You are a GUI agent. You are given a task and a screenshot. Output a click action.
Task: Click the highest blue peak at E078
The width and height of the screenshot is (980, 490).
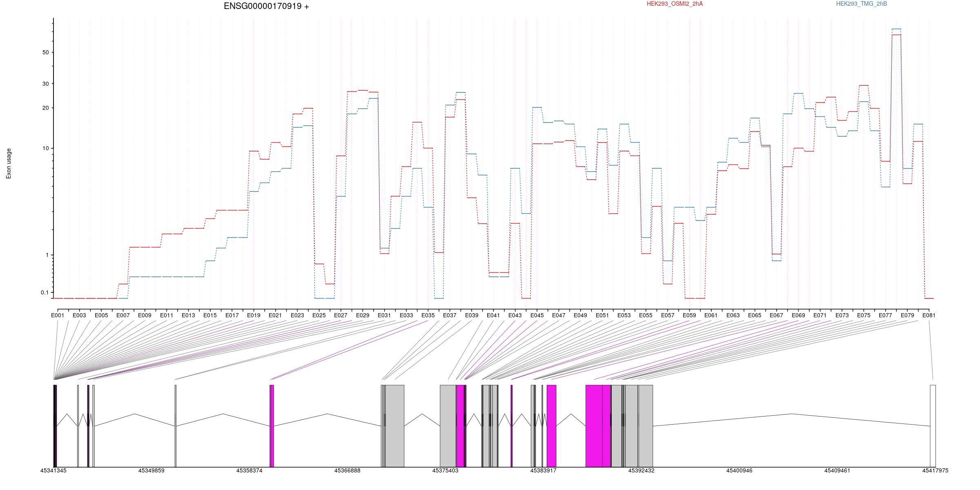click(896, 29)
